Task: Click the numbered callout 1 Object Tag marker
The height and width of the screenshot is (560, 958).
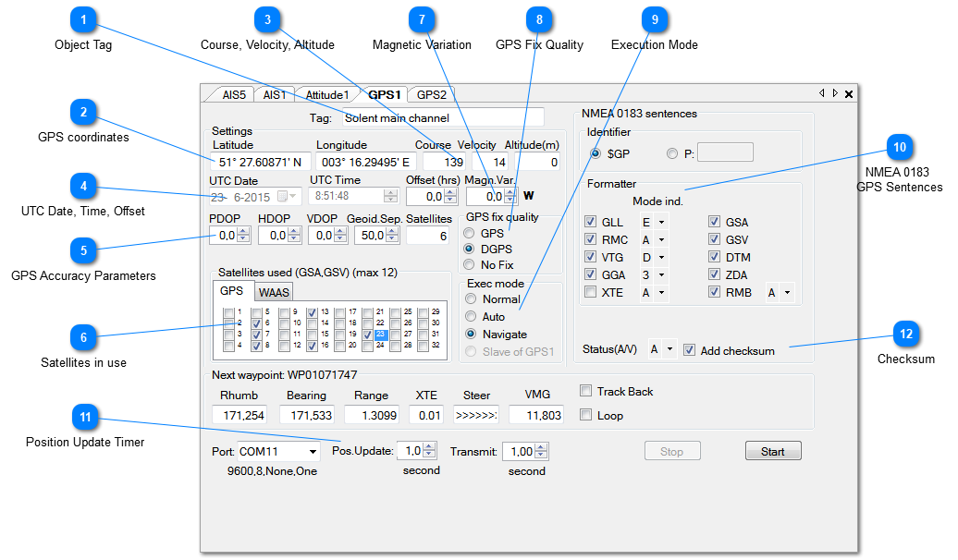Action: click(x=83, y=19)
